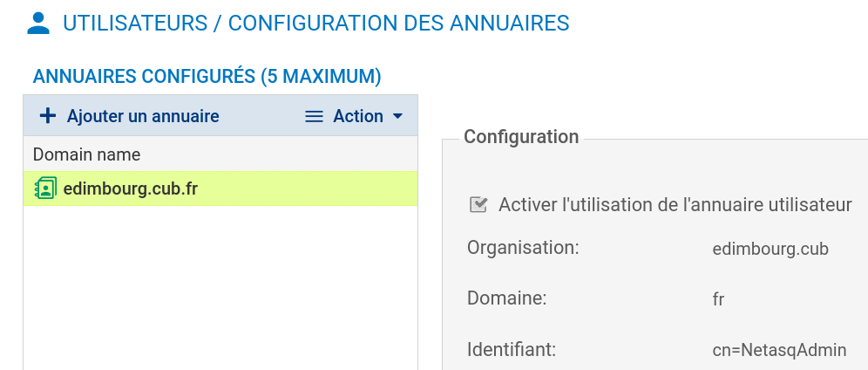868x370 pixels.
Task: Click the Configuration section title
Action: (521, 137)
